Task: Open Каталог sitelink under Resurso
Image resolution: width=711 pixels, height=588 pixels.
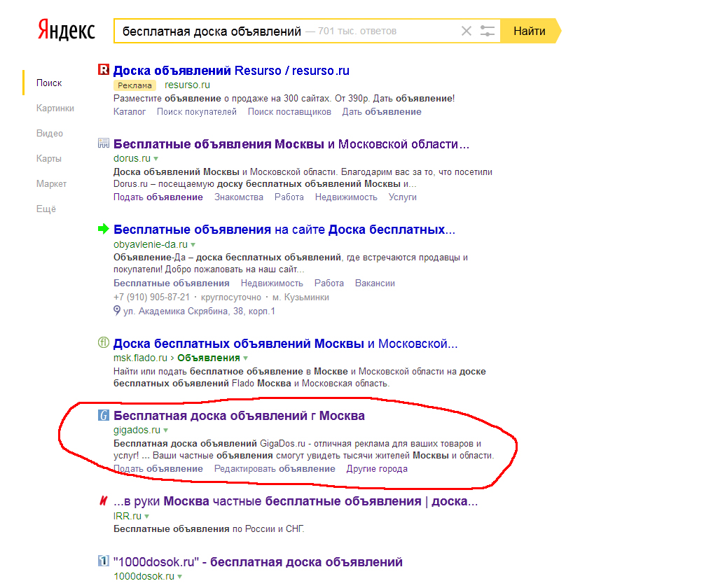Action: click(130, 112)
